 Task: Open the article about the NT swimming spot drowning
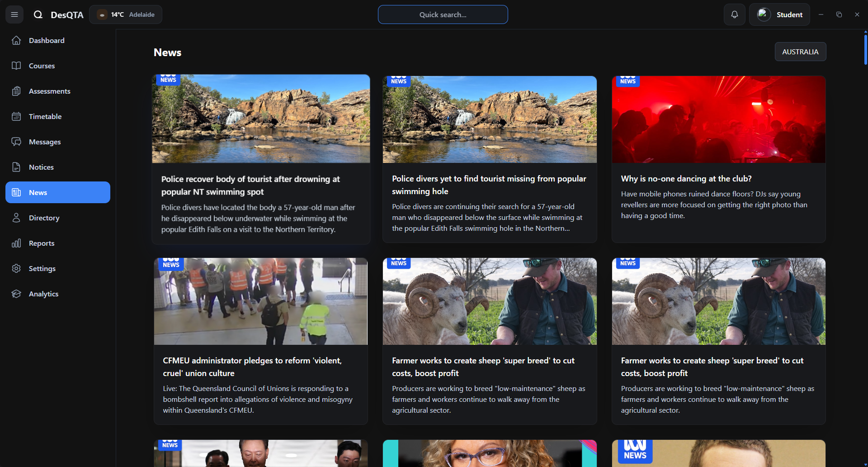[260, 159]
